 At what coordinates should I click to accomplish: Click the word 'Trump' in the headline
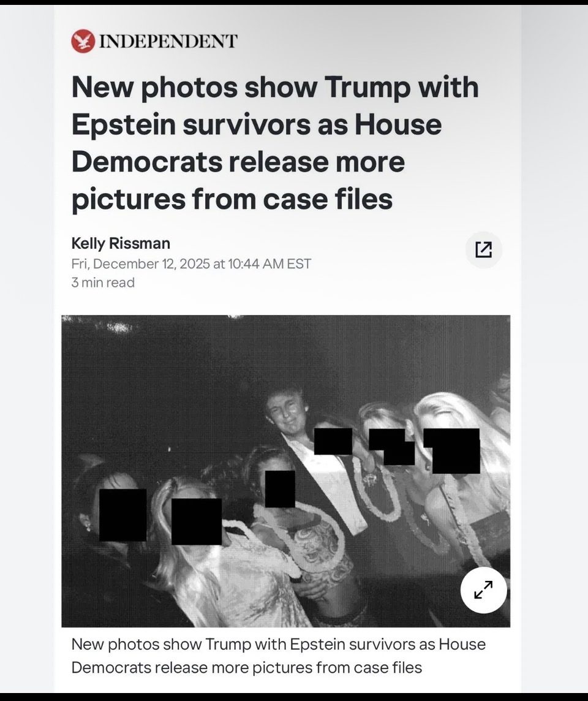[367, 87]
